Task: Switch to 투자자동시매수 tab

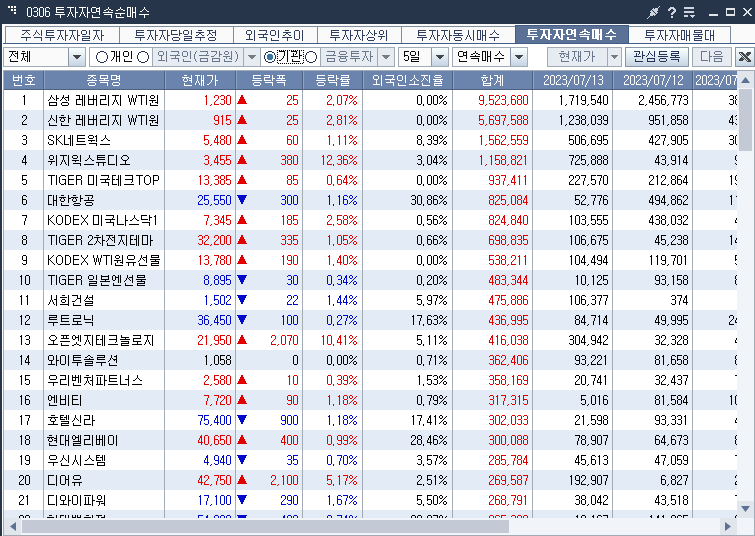Action: pyautogui.click(x=458, y=35)
